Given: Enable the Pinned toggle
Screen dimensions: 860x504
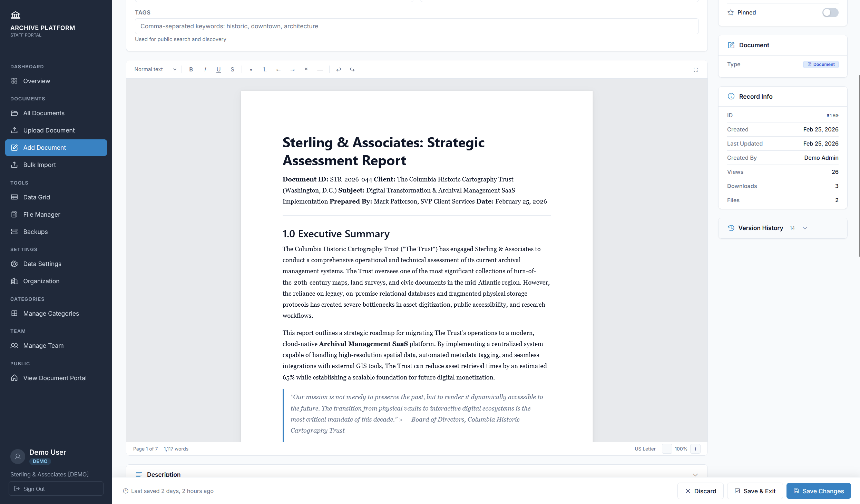Looking at the screenshot, I should click(830, 12).
